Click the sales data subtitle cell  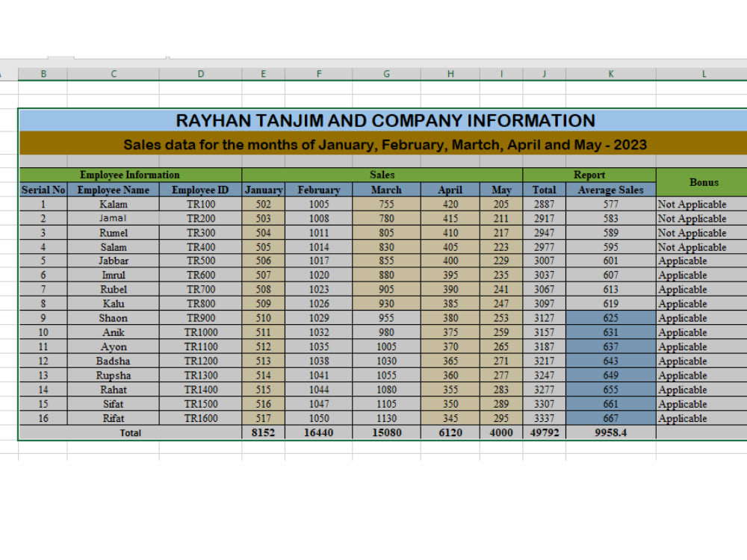pos(383,143)
